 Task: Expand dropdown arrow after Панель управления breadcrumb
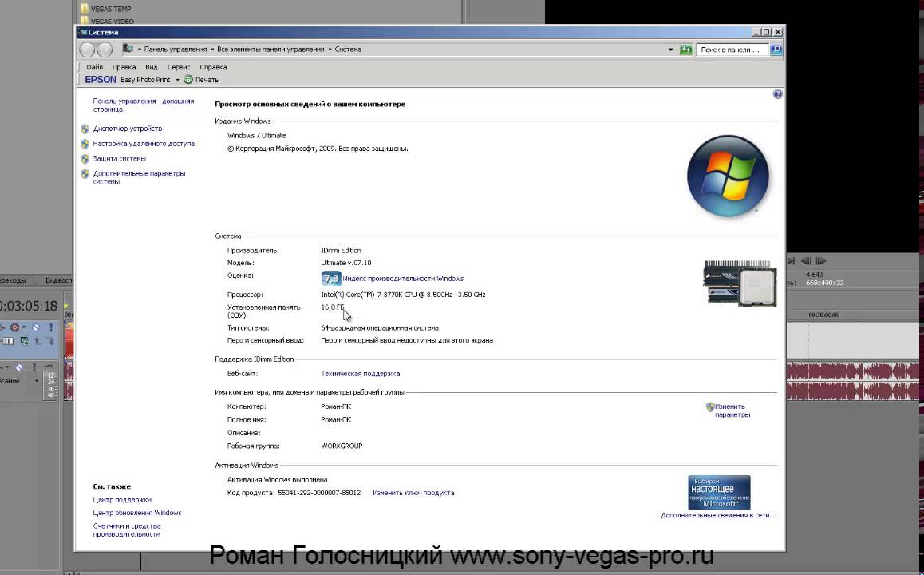[x=212, y=50]
